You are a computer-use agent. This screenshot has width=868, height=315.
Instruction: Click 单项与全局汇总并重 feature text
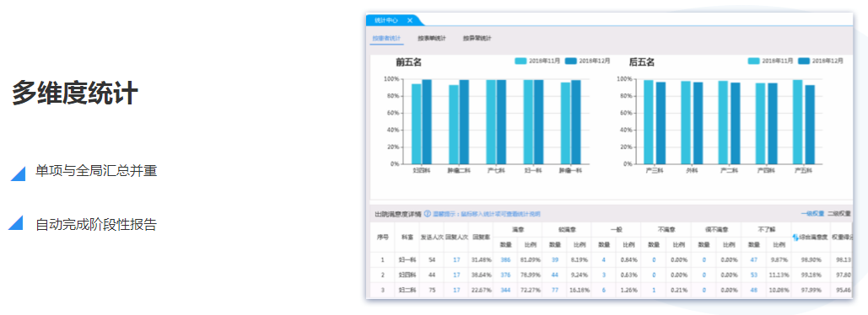coord(96,171)
